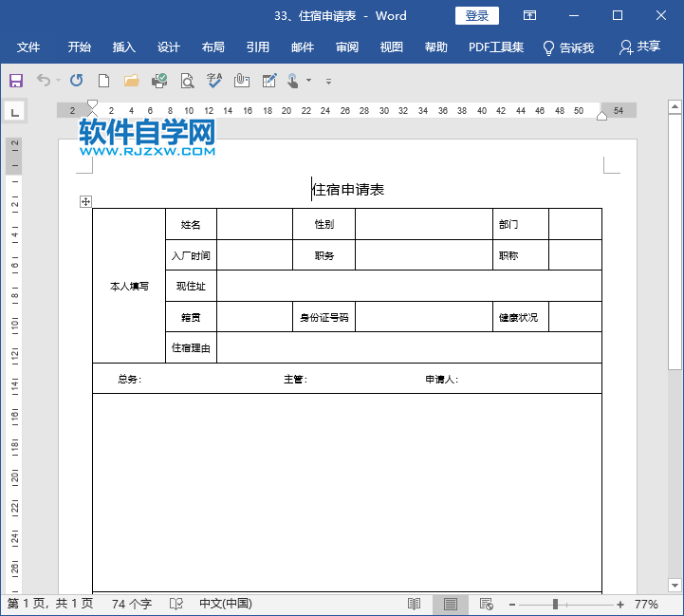Click the 住宿申请表 title text
Screen dimensions: 684x616
pyautogui.click(x=348, y=190)
